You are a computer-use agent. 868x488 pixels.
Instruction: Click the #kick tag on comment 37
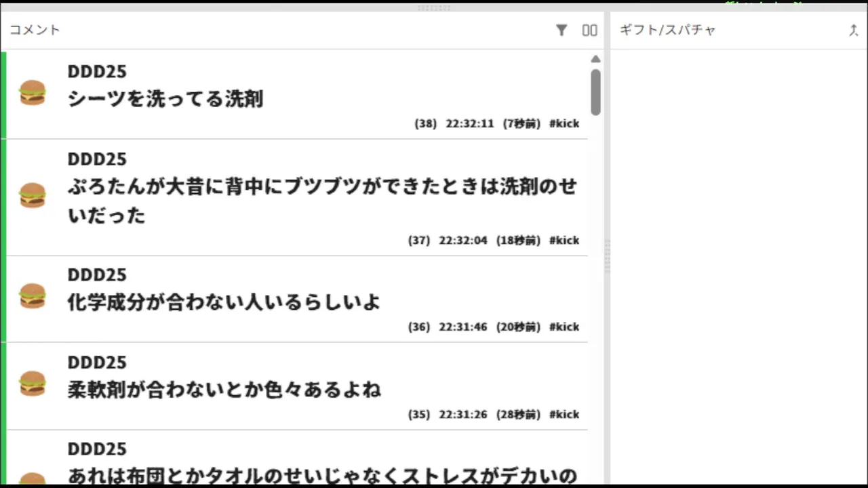tap(564, 241)
